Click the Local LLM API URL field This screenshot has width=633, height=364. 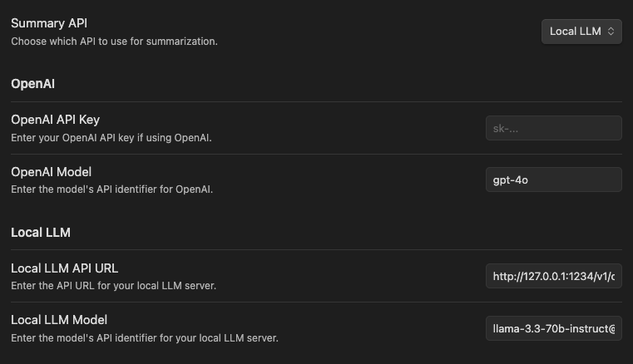553,276
